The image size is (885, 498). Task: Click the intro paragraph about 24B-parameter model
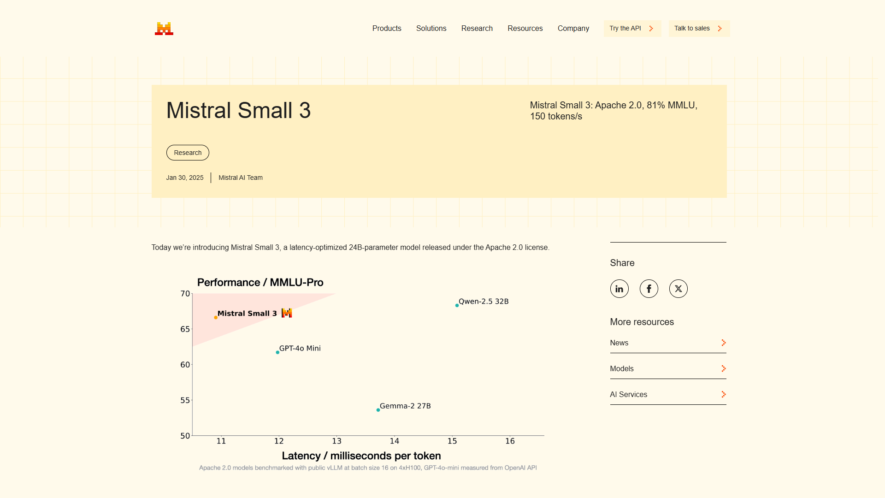tap(350, 247)
